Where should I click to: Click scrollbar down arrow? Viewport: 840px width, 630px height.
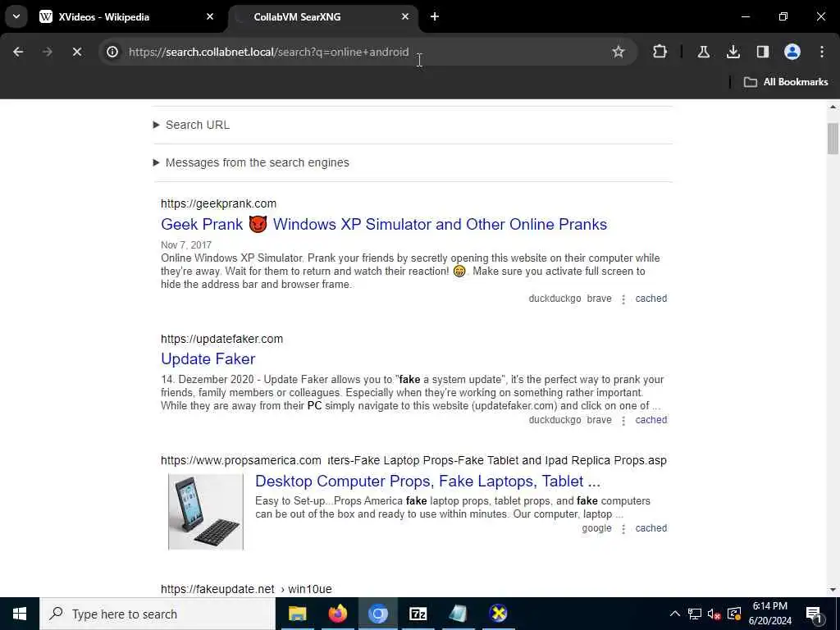pyautogui.click(x=833, y=590)
